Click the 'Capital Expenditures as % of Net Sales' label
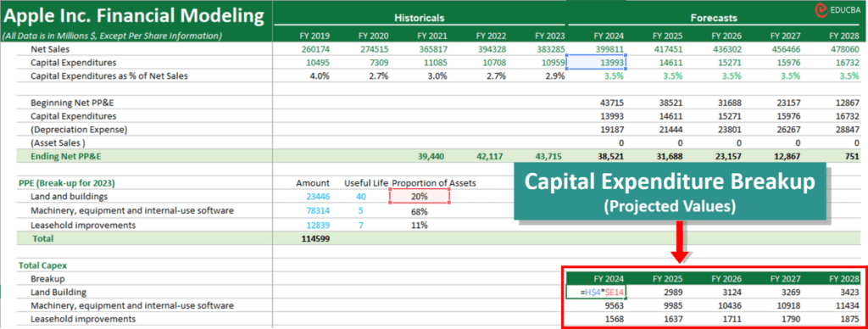Viewport: 868px width, 329px height. click(x=109, y=75)
